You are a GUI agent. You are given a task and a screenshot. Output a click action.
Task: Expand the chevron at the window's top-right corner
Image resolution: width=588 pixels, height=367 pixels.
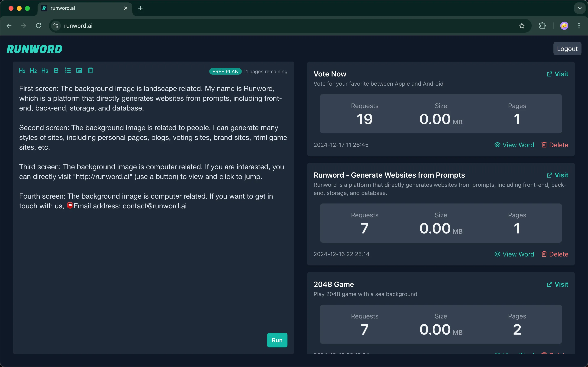(580, 8)
